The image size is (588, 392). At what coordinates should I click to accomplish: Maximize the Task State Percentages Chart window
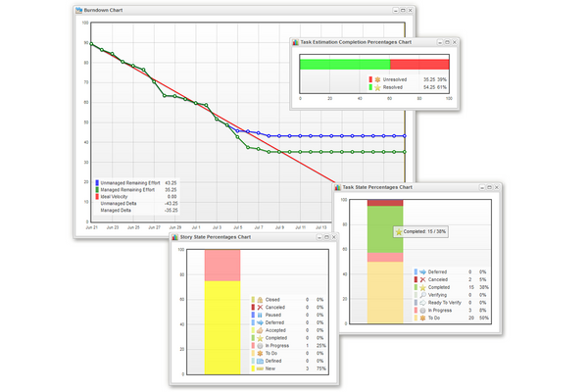click(489, 187)
